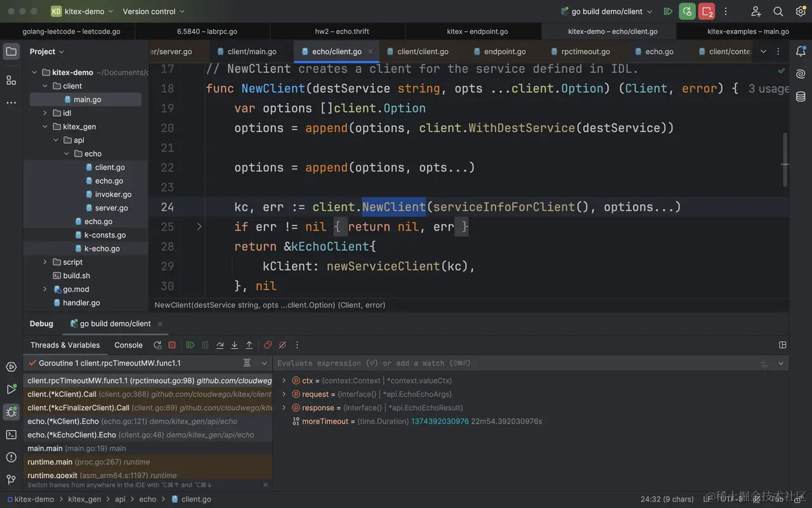Switch to the rpctimeout.go editor tab
Viewport: 812px width, 508px height.
[585, 51]
